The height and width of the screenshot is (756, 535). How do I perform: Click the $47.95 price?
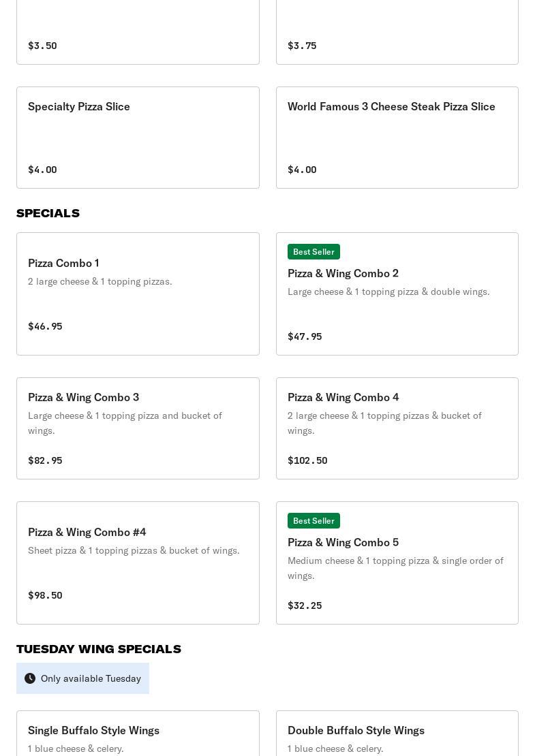(305, 336)
